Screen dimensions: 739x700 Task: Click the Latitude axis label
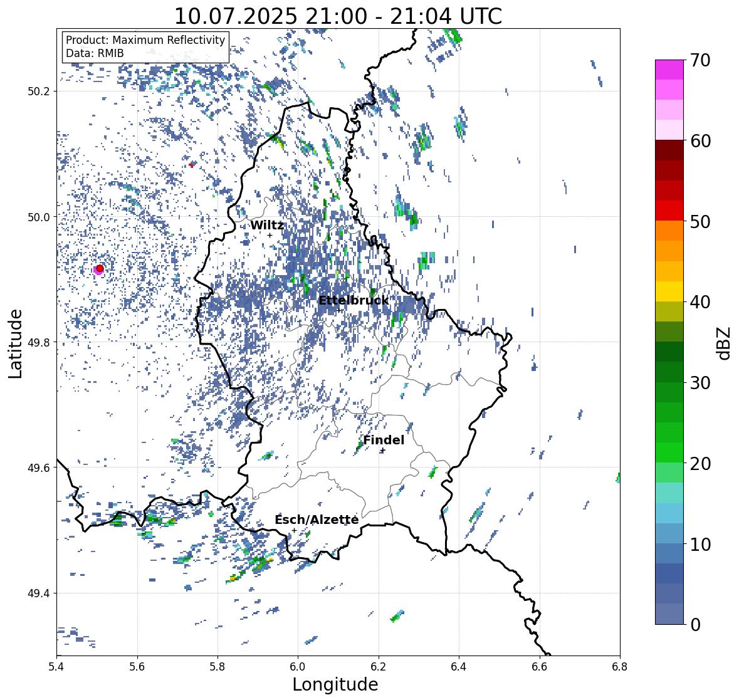tap(16, 344)
